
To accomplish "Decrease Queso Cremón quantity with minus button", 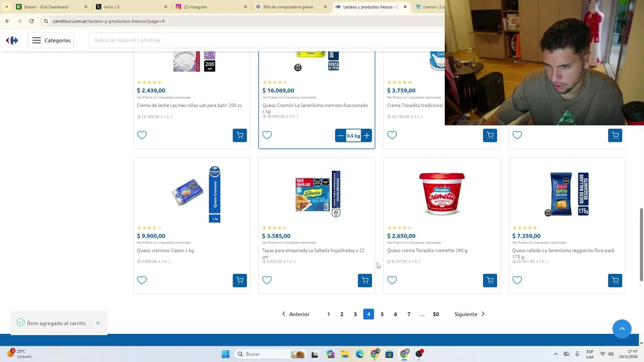I will [x=341, y=136].
